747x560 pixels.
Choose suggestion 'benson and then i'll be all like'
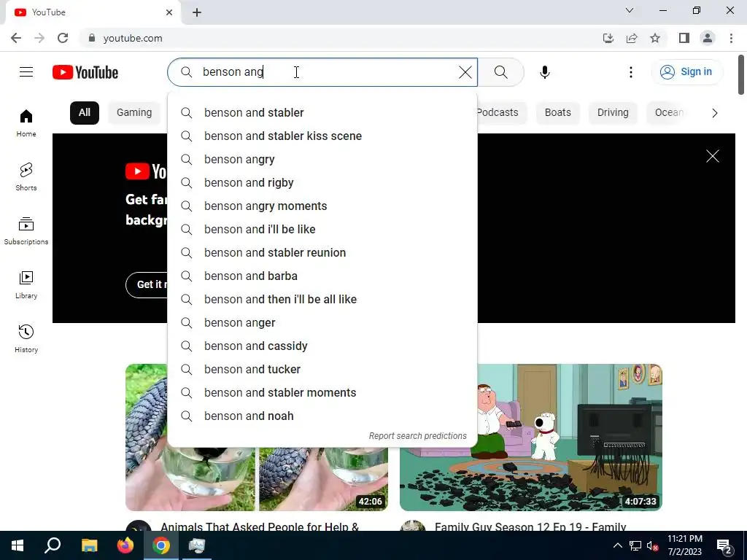coord(322,299)
